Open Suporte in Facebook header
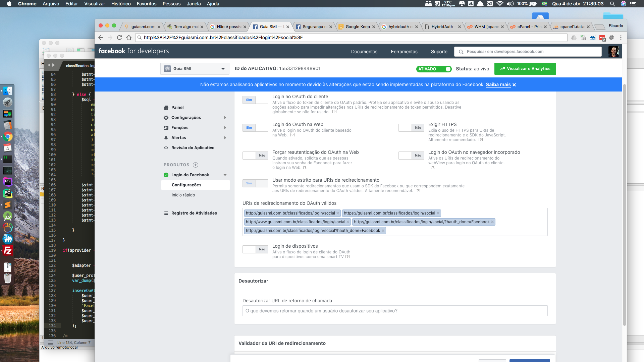The width and height of the screenshot is (644, 362). [439, 52]
